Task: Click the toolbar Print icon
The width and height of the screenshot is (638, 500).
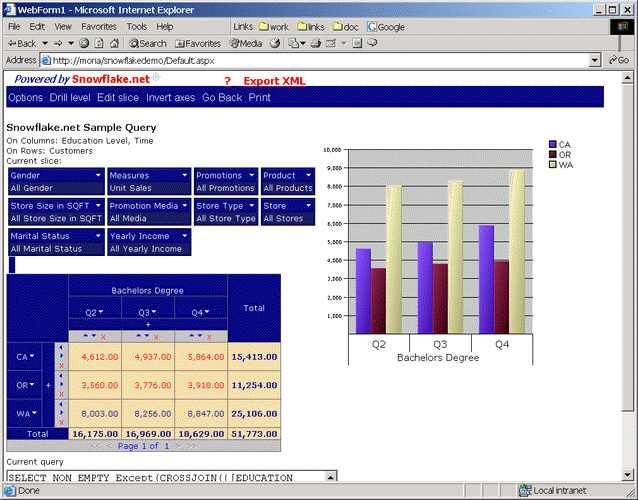Action: pyautogui.click(x=316, y=43)
